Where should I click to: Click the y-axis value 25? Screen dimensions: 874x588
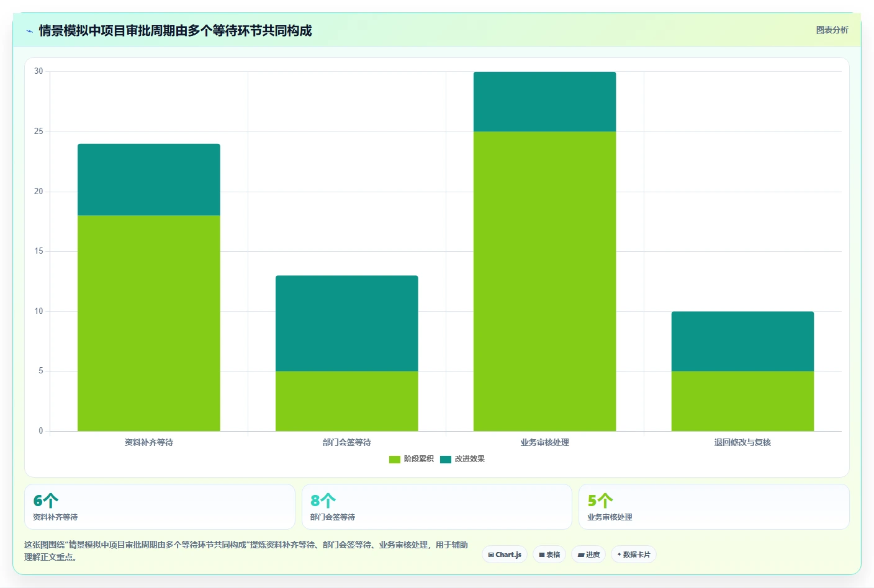pyautogui.click(x=38, y=131)
